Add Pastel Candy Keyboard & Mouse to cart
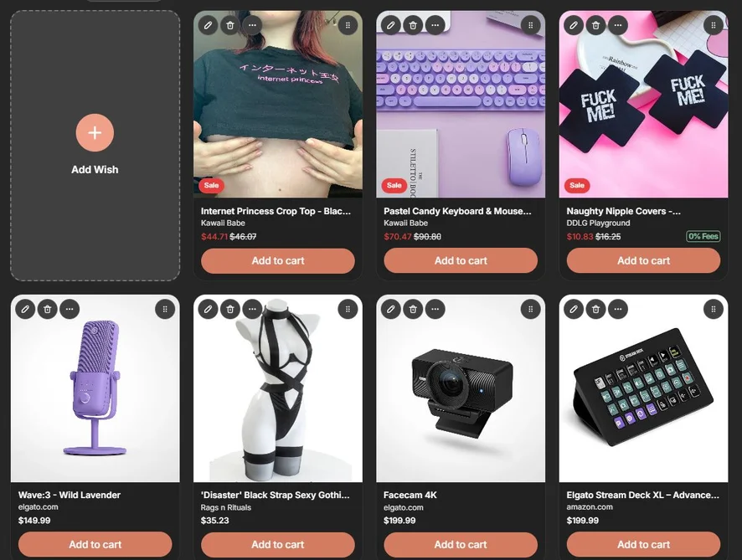Image resolution: width=742 pixels, height=560 pixels. click(x=461, y=260)
